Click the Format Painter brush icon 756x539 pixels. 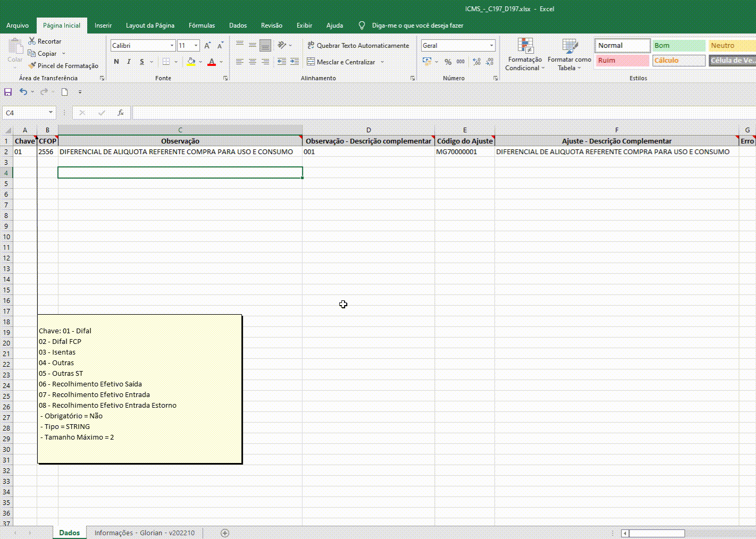(32, 65)
